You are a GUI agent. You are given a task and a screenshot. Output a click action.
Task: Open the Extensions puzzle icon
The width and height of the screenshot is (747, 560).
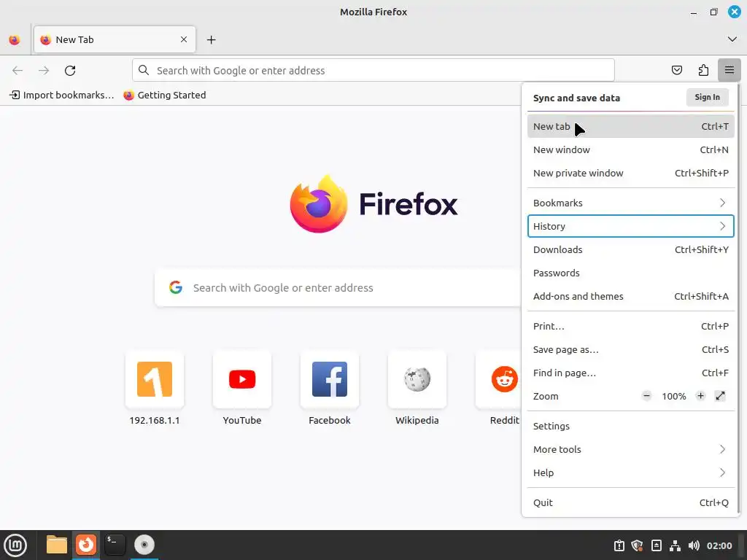[x=703, y=71]
